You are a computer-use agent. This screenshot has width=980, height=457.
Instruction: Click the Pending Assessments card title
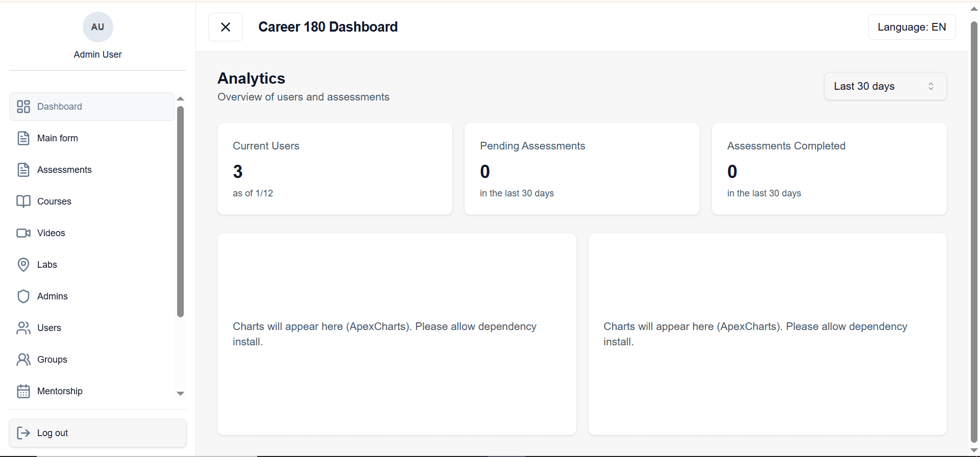(x=532, y=146)
